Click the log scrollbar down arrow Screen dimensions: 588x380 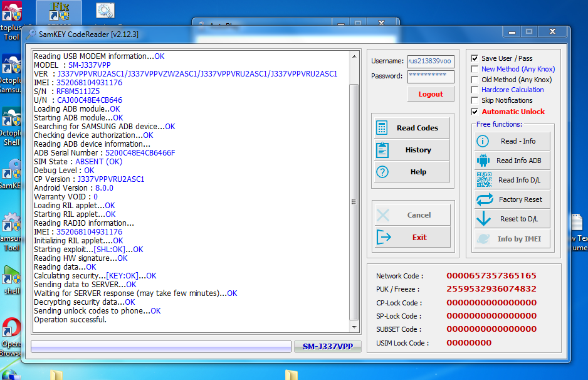354,327
